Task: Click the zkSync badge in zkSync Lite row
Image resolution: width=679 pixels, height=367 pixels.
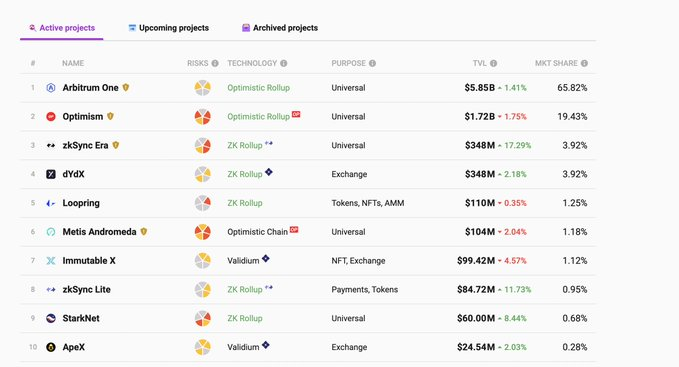Action: pyautogui.click(x=269, y=287)
